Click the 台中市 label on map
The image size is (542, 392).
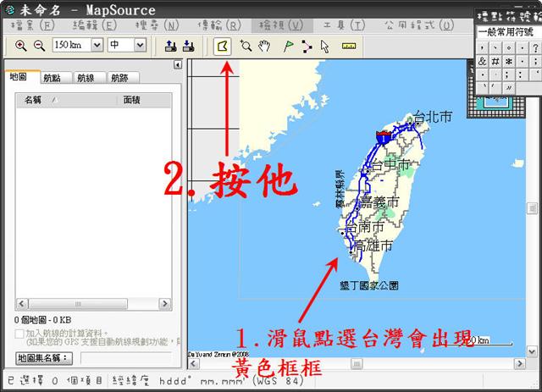tap(390, 165)
